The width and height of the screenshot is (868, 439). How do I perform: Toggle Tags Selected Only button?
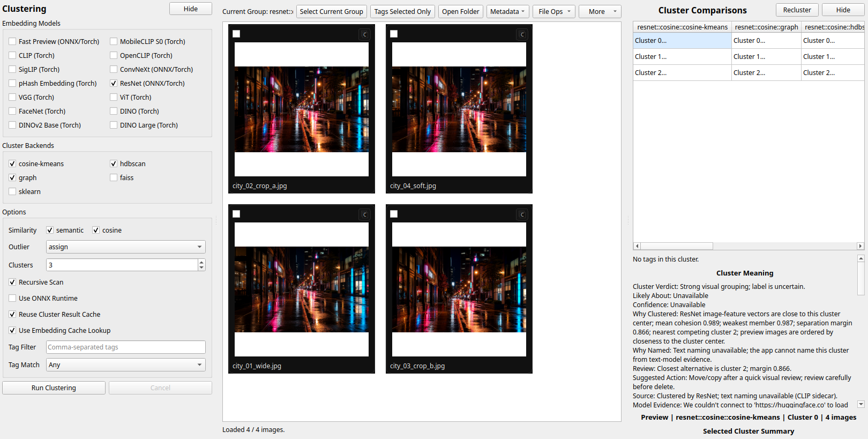pos(402,11)
